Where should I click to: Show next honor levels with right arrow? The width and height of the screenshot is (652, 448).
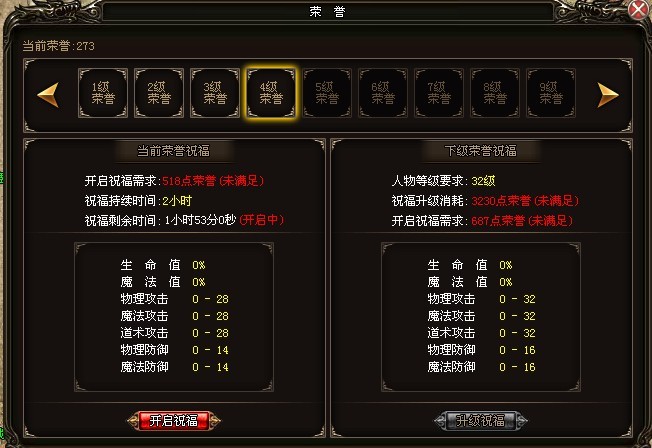[608, 95]
